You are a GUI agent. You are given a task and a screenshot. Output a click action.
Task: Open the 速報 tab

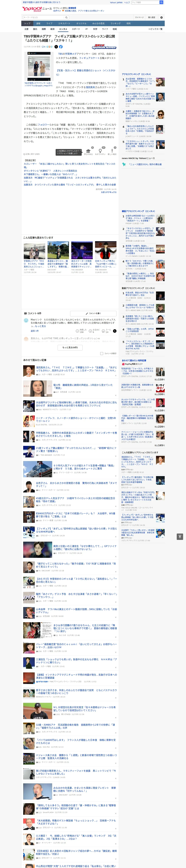(x=38, y=24)
